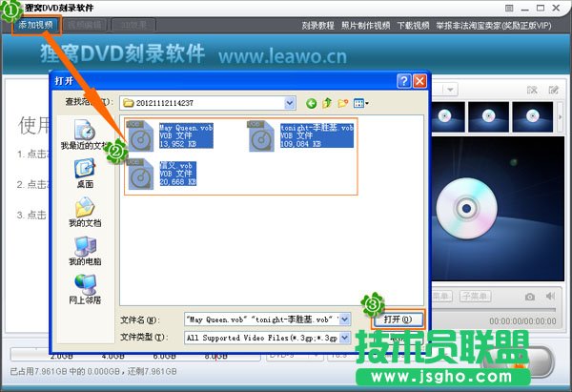Open the View menu icon in dialog
572x392 pixels.
coord(361,102)
